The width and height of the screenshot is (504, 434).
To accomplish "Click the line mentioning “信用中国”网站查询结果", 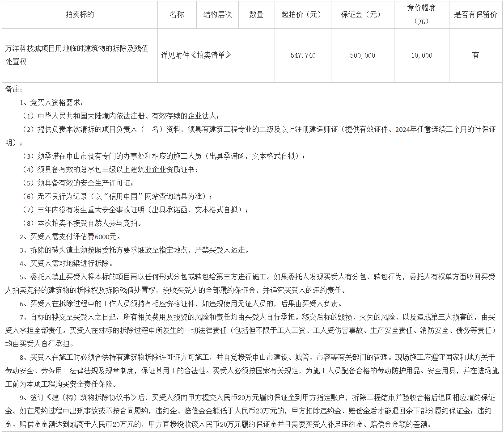I will pos(119,196).
